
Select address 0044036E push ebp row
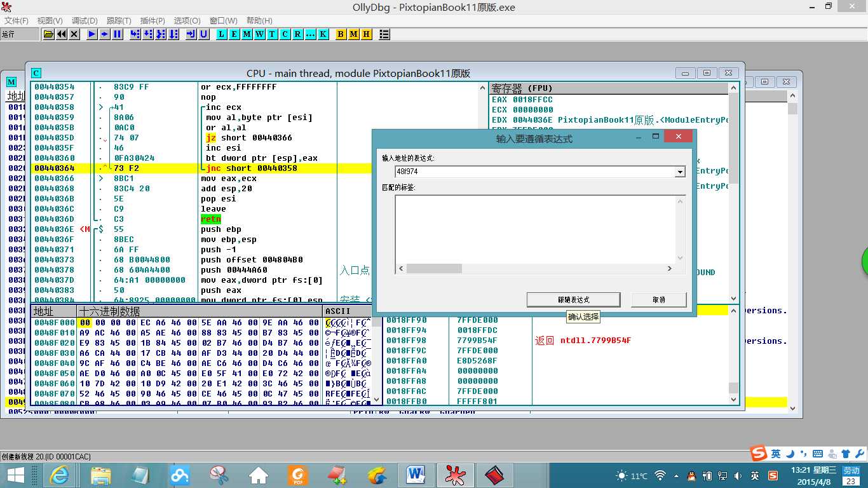coord(201,229)
